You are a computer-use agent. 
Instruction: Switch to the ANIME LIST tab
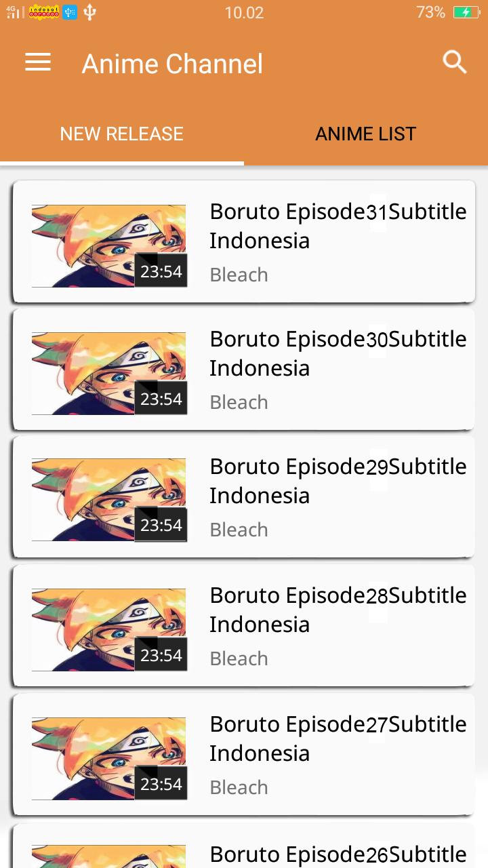[366, 134]
